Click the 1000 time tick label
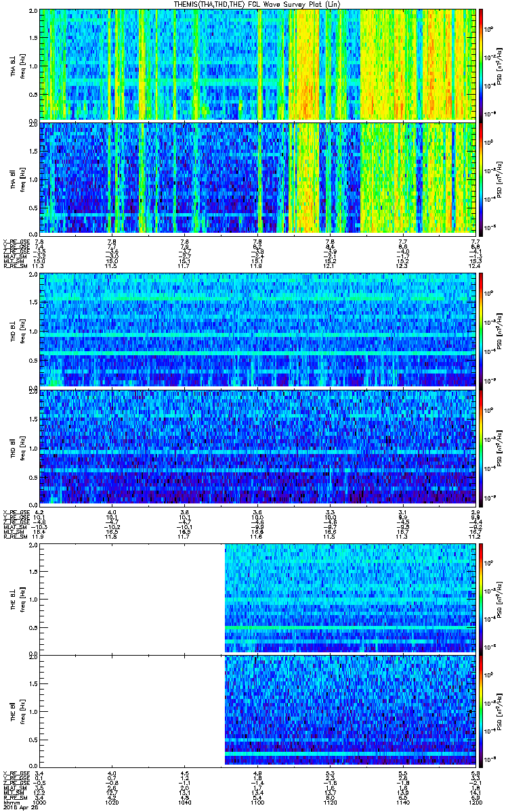 [39, 803]
